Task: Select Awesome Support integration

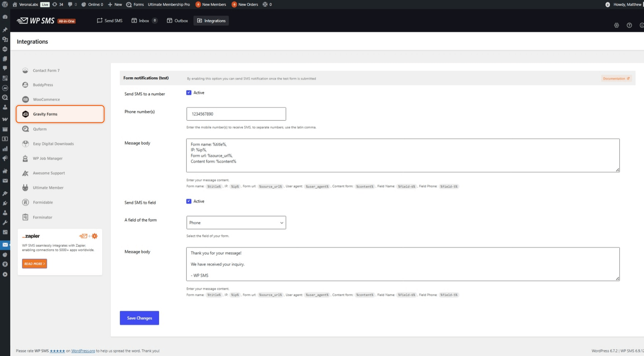Action: 60,173
